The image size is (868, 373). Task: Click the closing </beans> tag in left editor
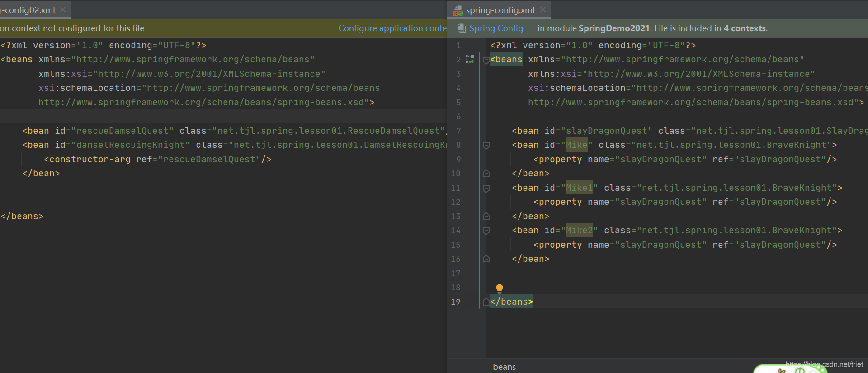(x=22, y=216)
